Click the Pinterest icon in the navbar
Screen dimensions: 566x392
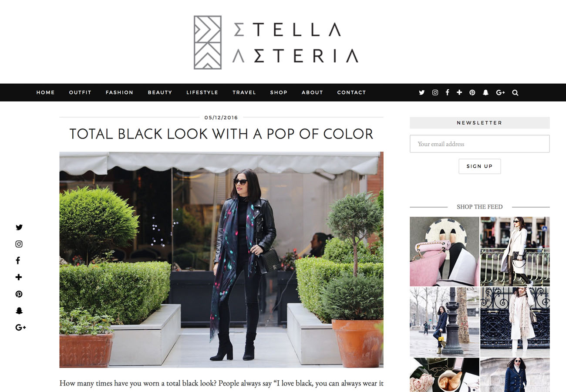(x=472, y=92)
